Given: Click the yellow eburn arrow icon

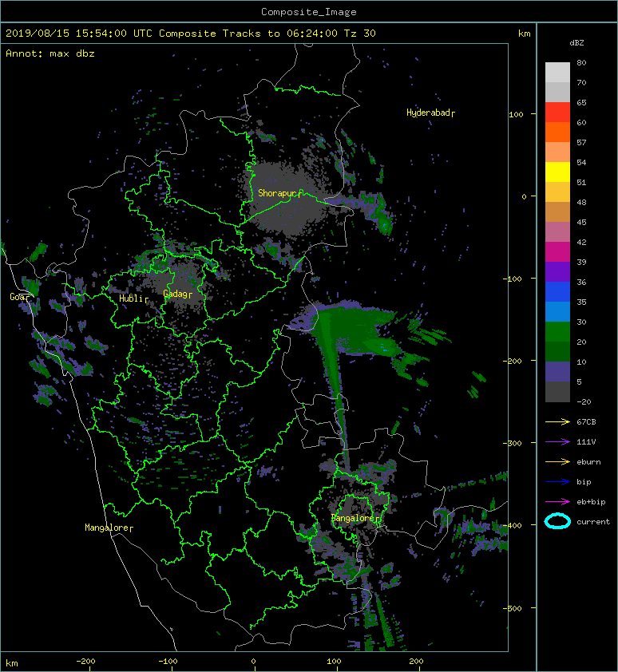Looking at the screenshot, I should click(557, 462).
